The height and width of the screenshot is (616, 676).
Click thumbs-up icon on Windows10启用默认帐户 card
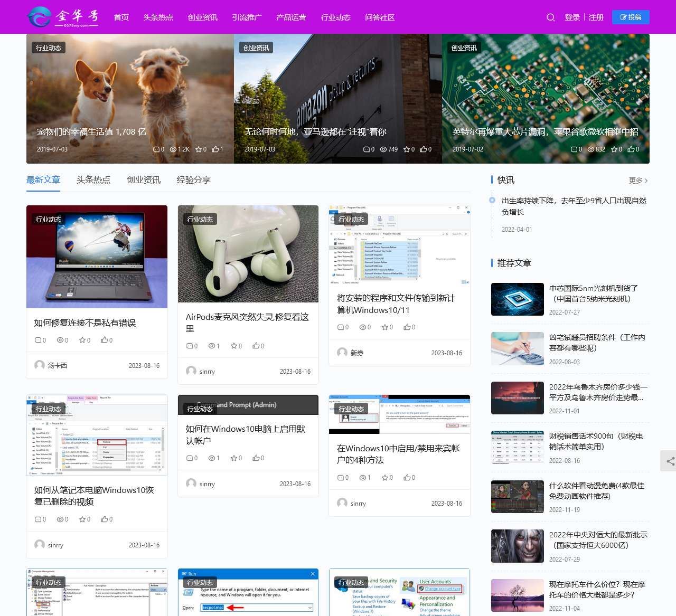pos(256,458)
